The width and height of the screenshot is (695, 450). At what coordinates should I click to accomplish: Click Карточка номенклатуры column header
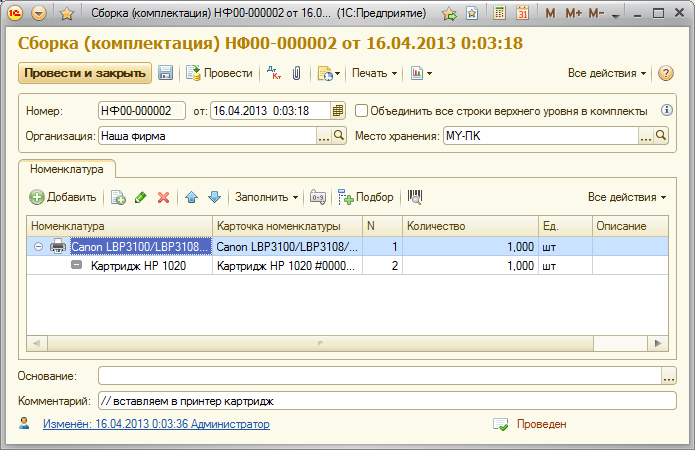tap(288, 226)
